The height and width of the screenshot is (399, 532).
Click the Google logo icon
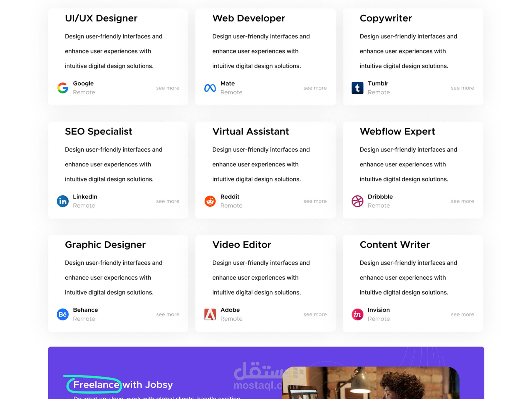coord(63,88)
